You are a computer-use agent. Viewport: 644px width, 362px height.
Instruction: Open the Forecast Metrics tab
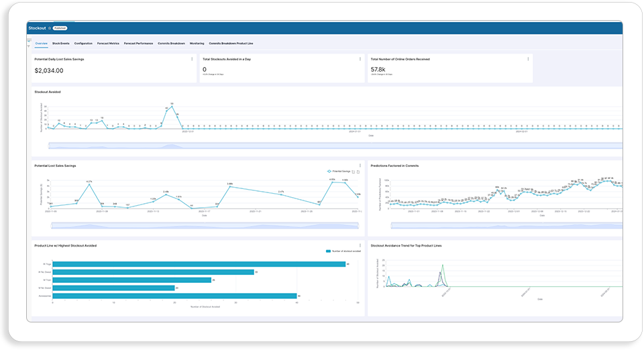(108, 44)
